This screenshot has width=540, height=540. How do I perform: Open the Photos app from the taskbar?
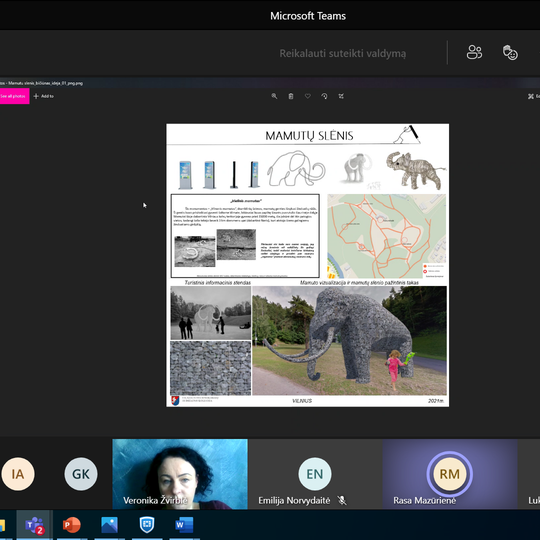pos(110,525)
